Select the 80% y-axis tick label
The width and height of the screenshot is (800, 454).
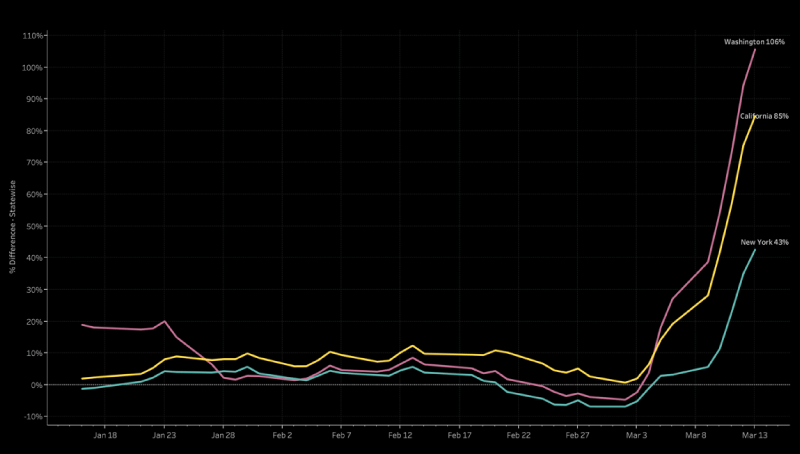34,131
